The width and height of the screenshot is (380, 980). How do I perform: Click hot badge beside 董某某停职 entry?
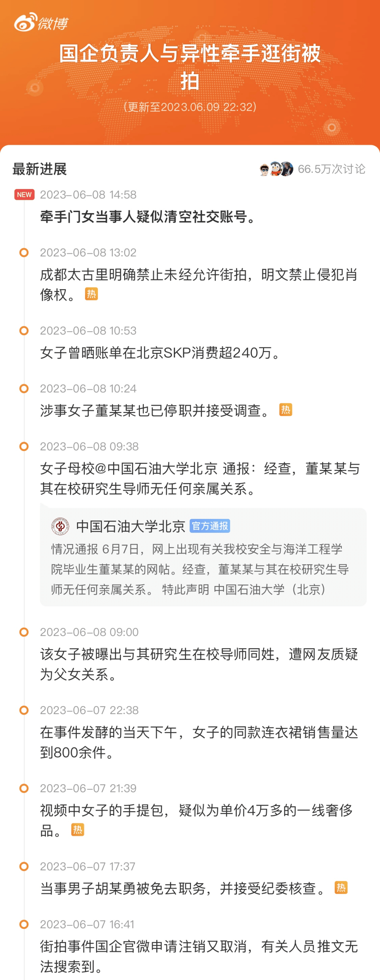pyautogui.click(x=286, y=410)
